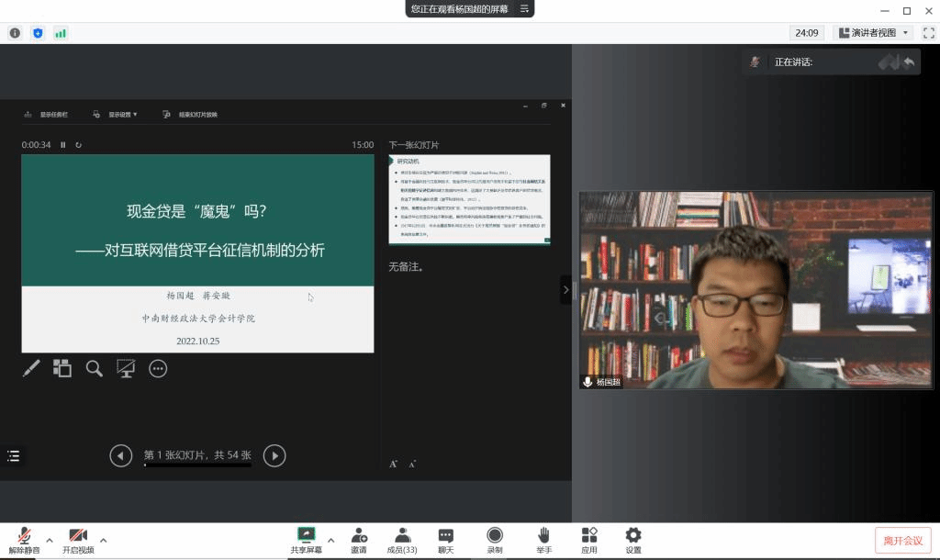This screenshot has width=940, height=560.
Task: Click the meeting info icon top-left
Action: (x=15, y=33)
